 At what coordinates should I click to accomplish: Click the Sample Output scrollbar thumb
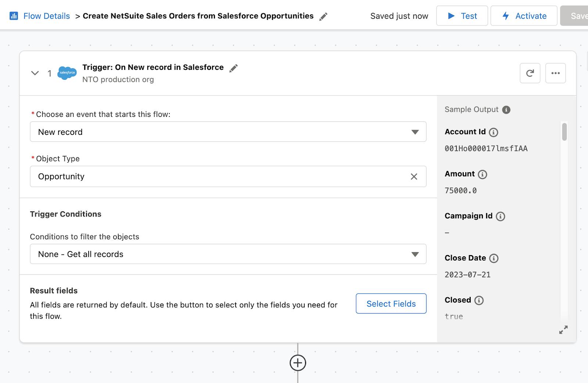564,132
